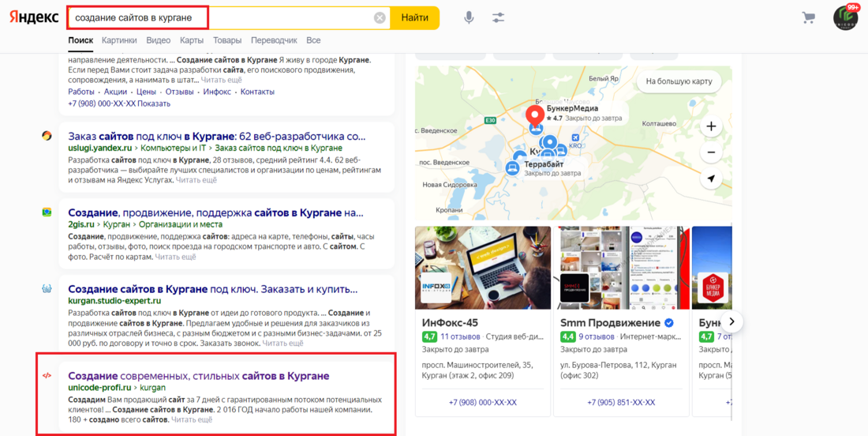
Task: Open Создание, продвижение, поддержка сайтов result
Action: click(x=216, y=212)
